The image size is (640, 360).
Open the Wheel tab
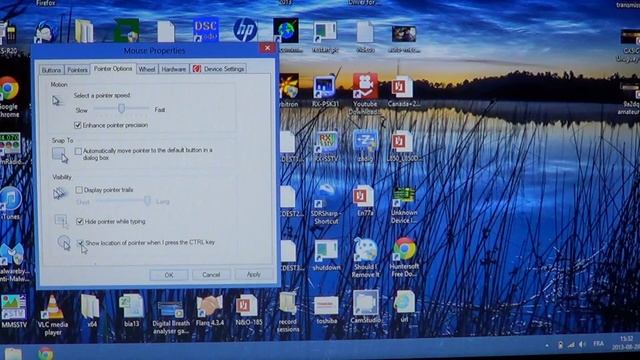pos(147,69)
